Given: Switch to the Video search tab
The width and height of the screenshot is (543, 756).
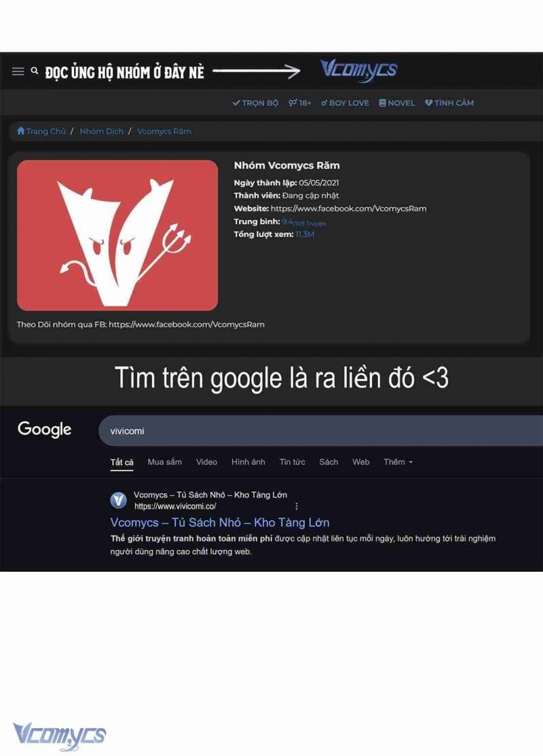Looking at the screenshot, I should [x=206, y=462].
